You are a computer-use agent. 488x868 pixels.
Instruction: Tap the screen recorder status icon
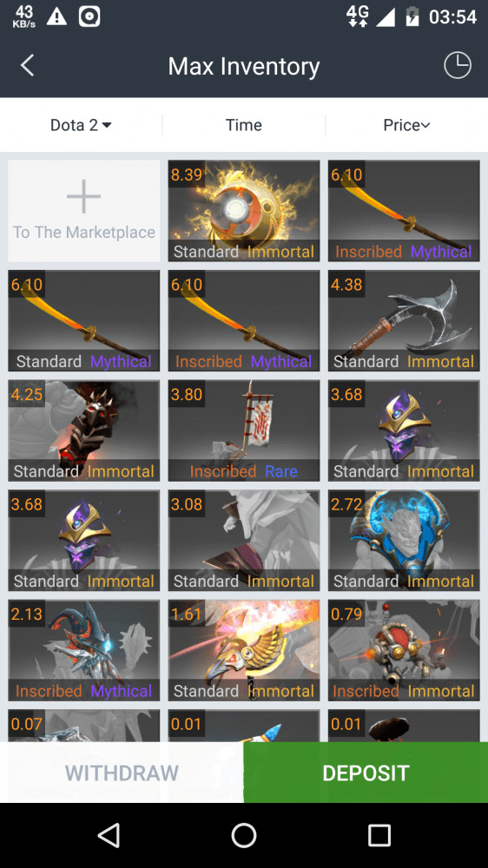click(89, 16)
